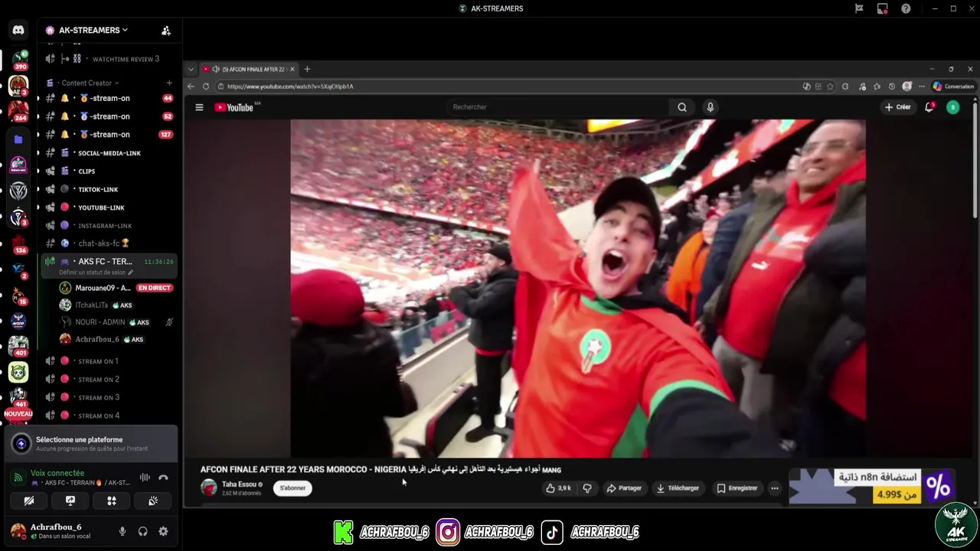Turn on the camera in voice panel
Image resolution: width=980 pixels, height=551 pixels.
(x=28, y=501)
